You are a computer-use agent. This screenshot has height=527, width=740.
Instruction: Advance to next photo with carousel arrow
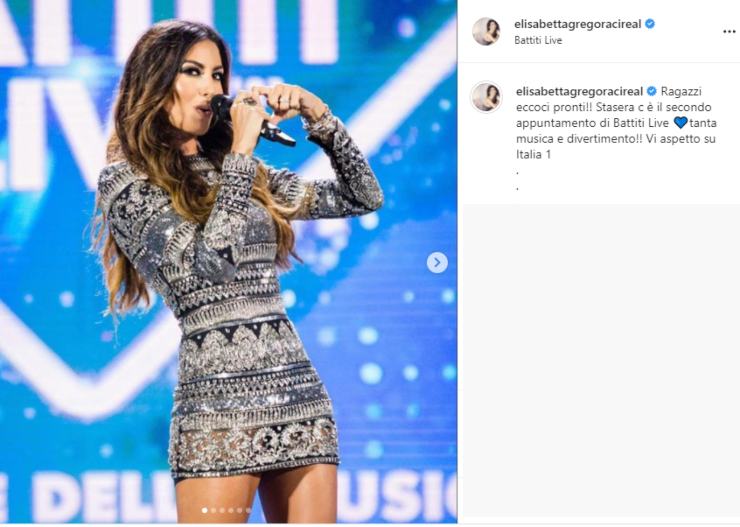(x=437, y=262)
